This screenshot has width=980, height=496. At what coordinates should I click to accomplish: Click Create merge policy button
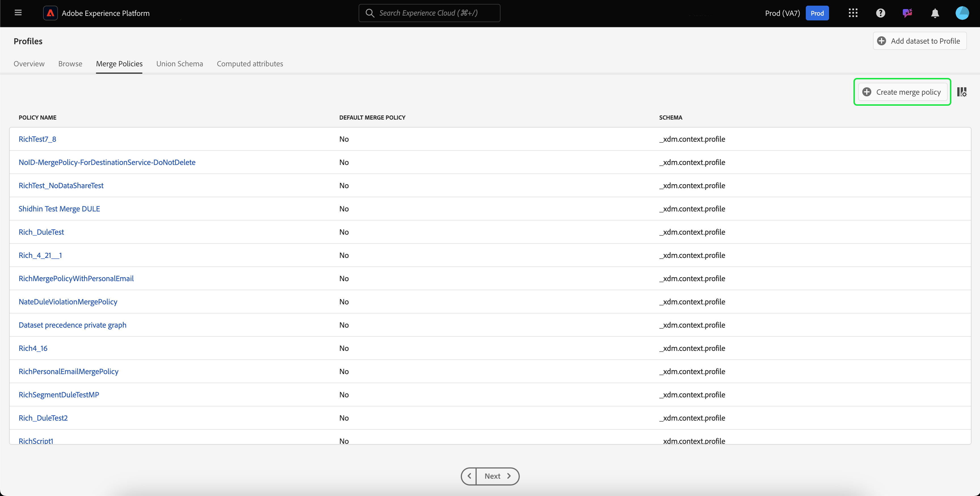pos(902,92)
